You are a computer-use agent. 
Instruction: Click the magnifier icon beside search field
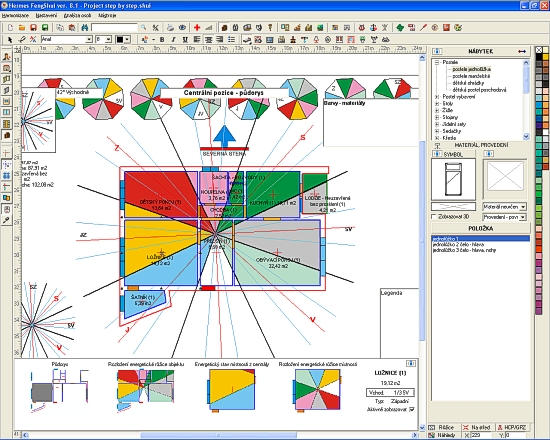point(143,27)
